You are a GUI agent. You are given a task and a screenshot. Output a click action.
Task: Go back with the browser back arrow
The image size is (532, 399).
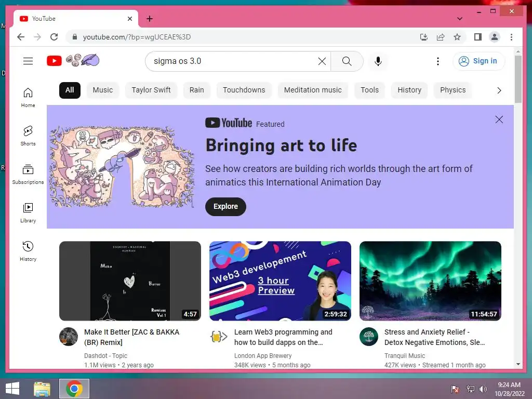pos(21,37)
